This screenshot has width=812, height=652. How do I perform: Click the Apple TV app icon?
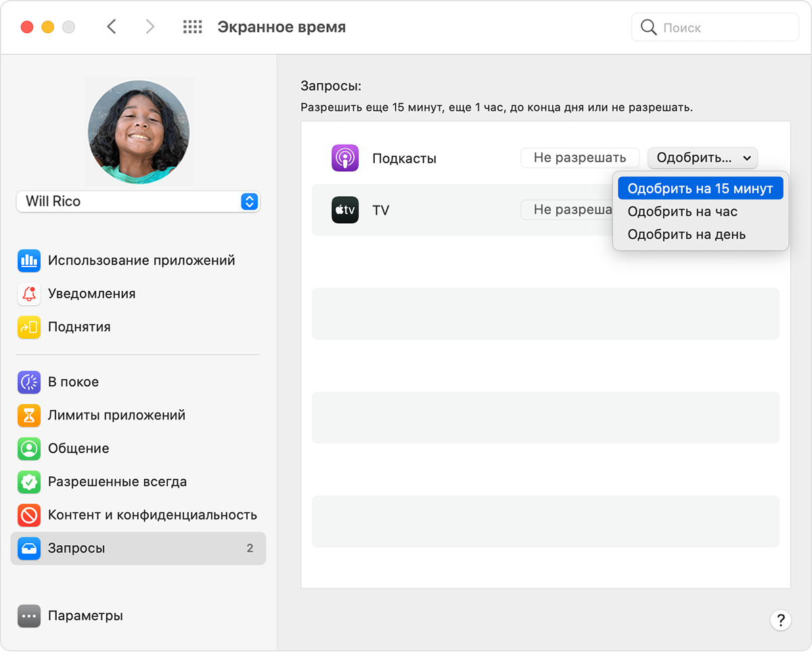(344, 210)
